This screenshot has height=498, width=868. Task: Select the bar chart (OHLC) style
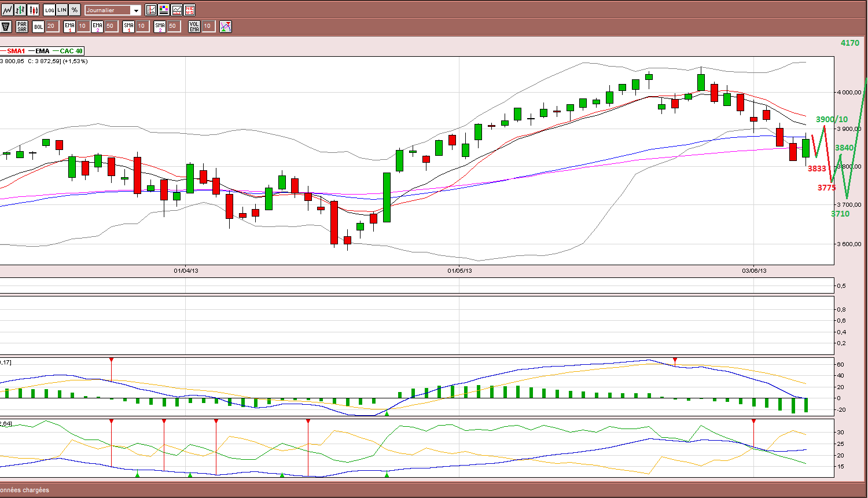tap(20, 10)
